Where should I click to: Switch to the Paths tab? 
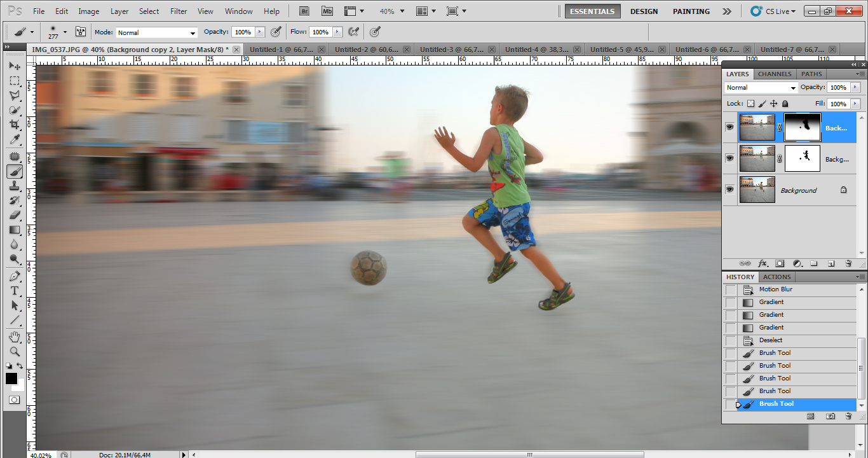811,74
